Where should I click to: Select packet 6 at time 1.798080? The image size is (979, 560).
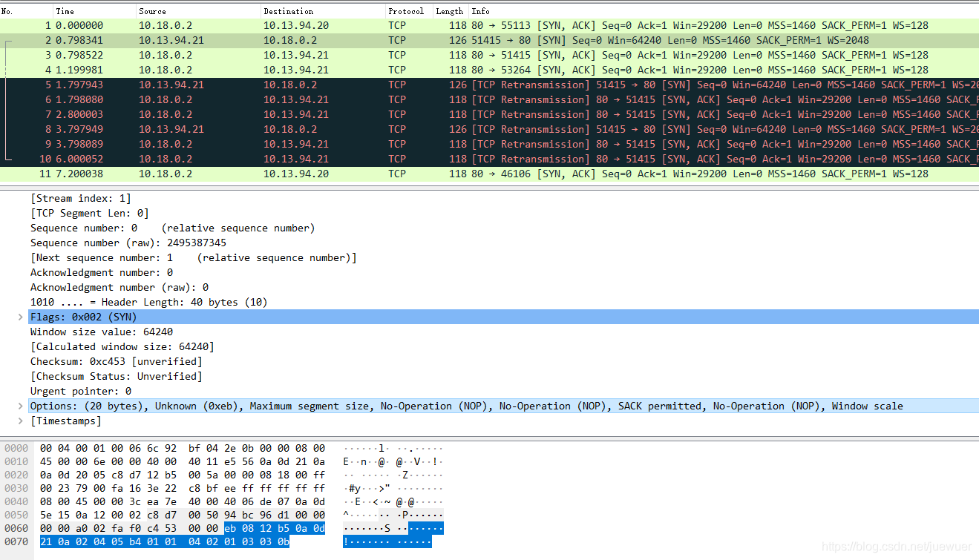[x=489, y=99]
